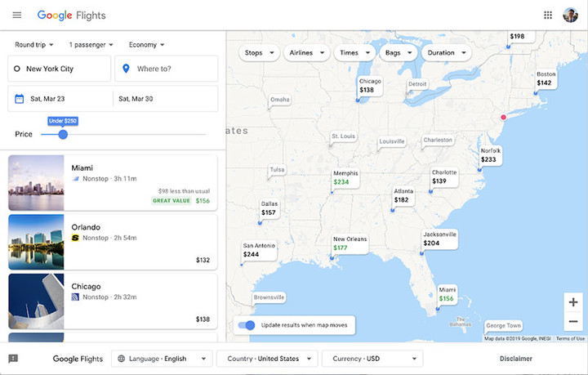Click the departure calendar icon
588x375 pixels.
pos(19,99)
